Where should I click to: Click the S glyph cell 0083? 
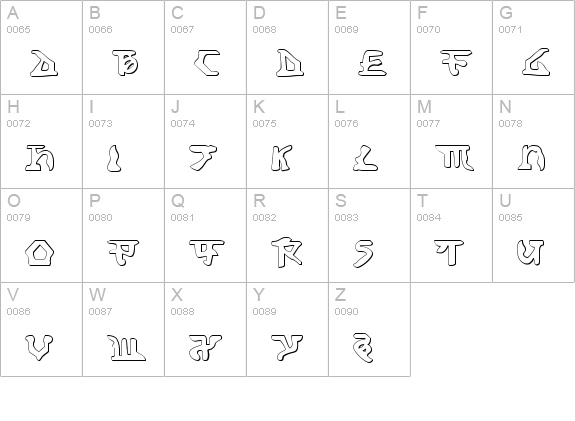coord(370,235)
